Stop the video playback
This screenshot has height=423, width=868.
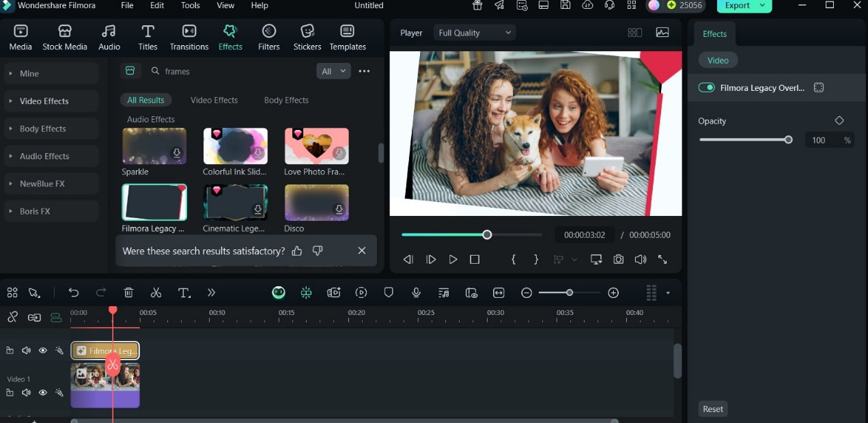(x=475, y=260)
